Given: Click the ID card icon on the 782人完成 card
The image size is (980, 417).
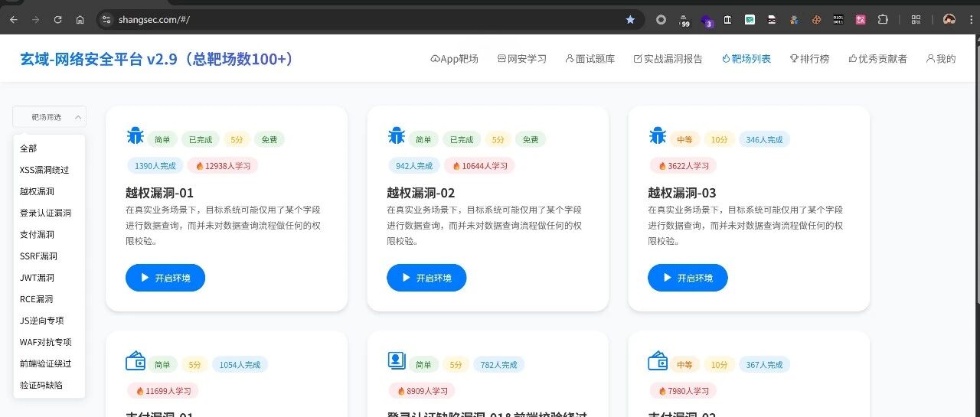Looking at the screenshot, I should point(396,361).
